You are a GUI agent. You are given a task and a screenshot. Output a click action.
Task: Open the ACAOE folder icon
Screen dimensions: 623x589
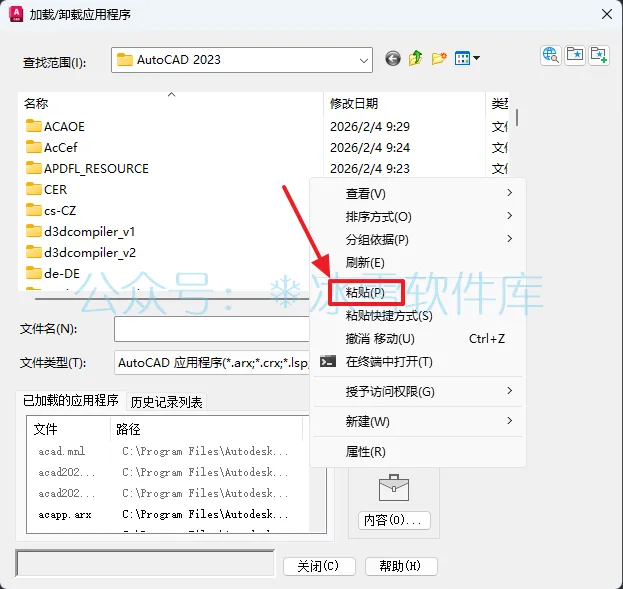pyautogui.click(x=34, y=126)
